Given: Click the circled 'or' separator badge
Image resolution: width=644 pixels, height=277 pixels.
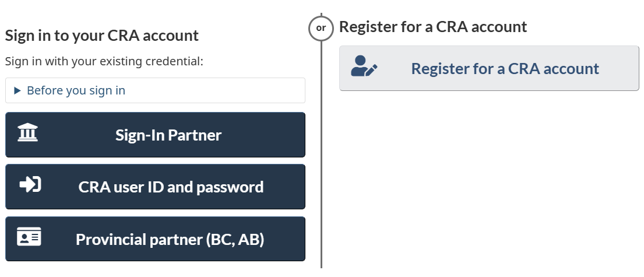Looking at the screenshot, I should [321, 27].
